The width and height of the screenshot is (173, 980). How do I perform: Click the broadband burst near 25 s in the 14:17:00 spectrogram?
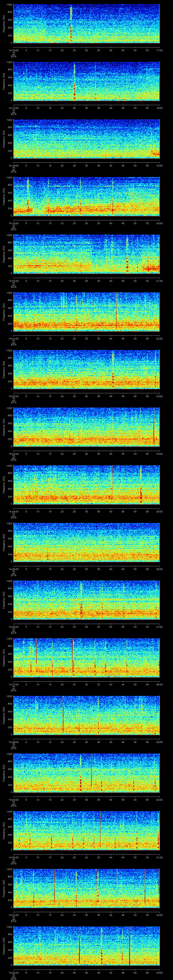pyautogui.click(x=75, y=81)
